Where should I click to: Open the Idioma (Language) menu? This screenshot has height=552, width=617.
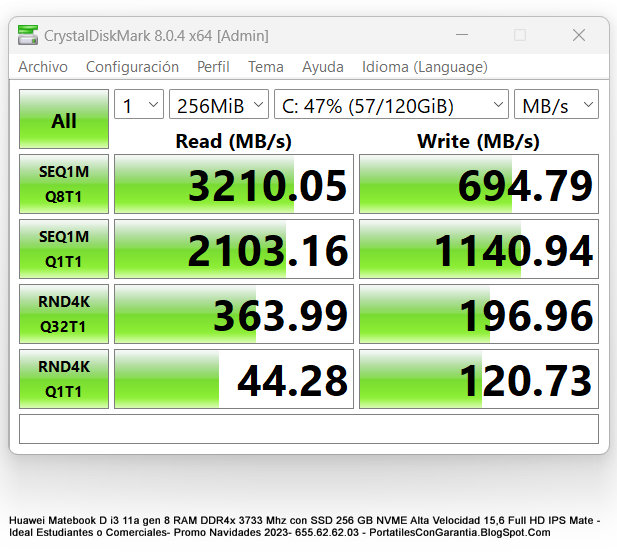point(425,67)
